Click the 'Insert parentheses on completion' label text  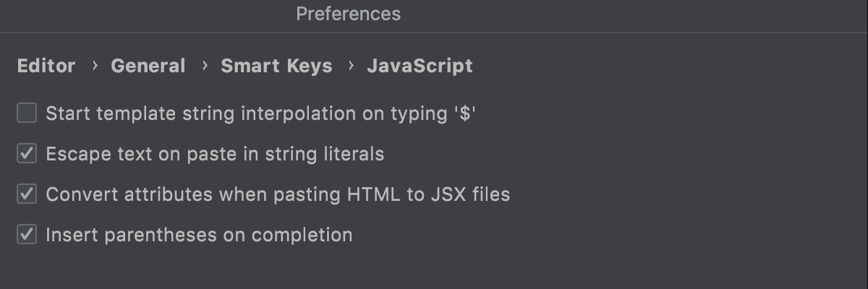(x=199, y=235)
